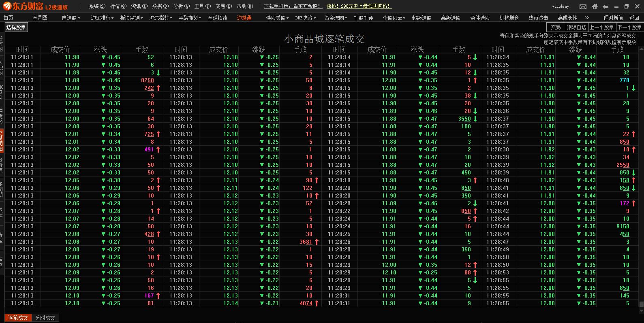The width and height of the screenshot is (644, 323).
Task: Open the 数据(D) menu
Action: (x=160, y=6)
